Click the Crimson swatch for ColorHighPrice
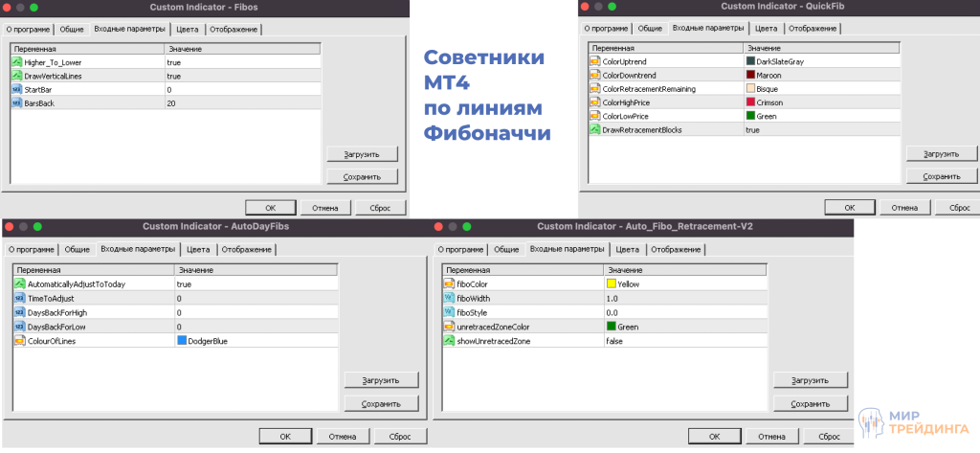This screenshot has width=980, height=453. pos(750,102)
